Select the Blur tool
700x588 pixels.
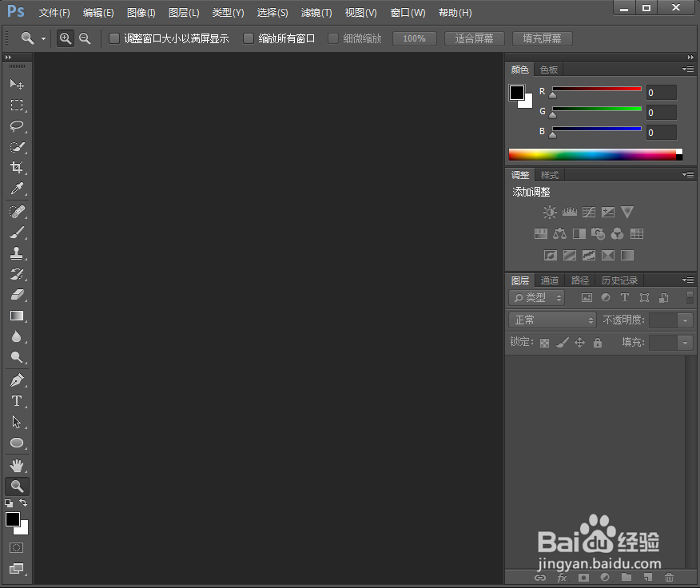point(17,336)
